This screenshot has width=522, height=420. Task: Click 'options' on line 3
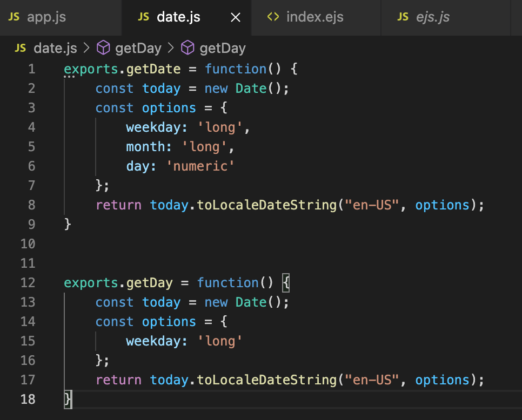coord(169,108)
